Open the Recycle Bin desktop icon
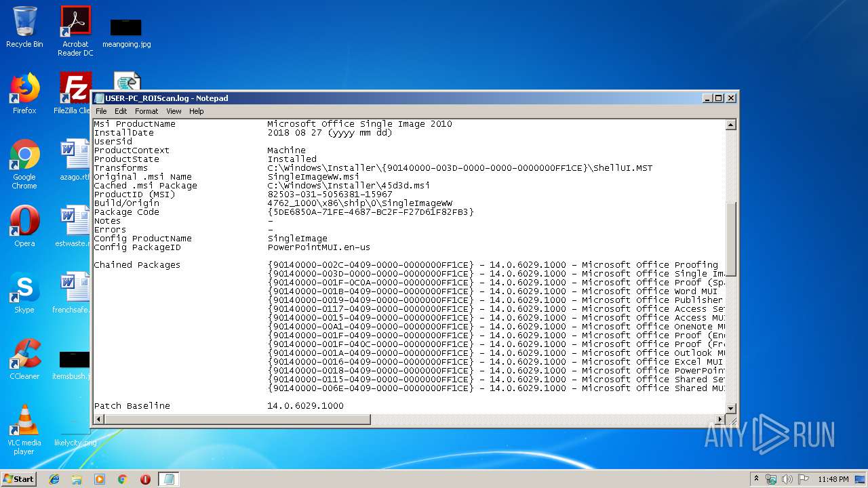Screen dimensions: 868x488 point(24,27)
